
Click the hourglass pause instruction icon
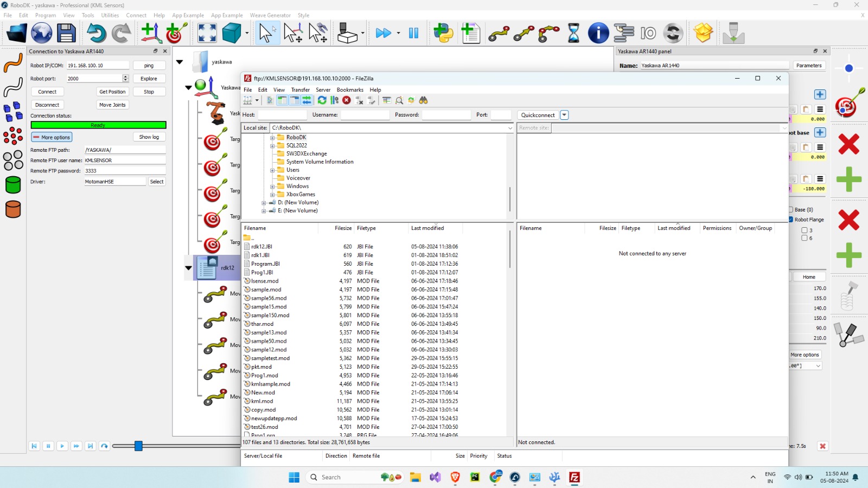pos(573,33)
